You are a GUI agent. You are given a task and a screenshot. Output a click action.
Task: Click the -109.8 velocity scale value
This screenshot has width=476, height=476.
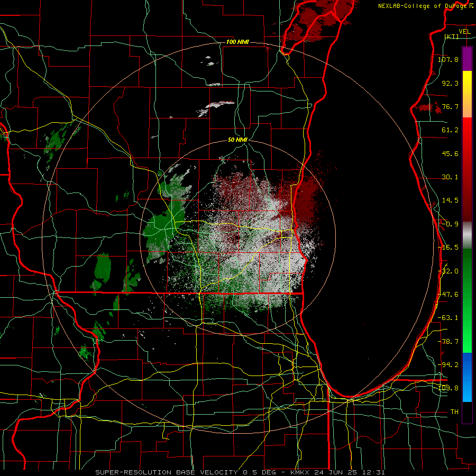(448, 388)
